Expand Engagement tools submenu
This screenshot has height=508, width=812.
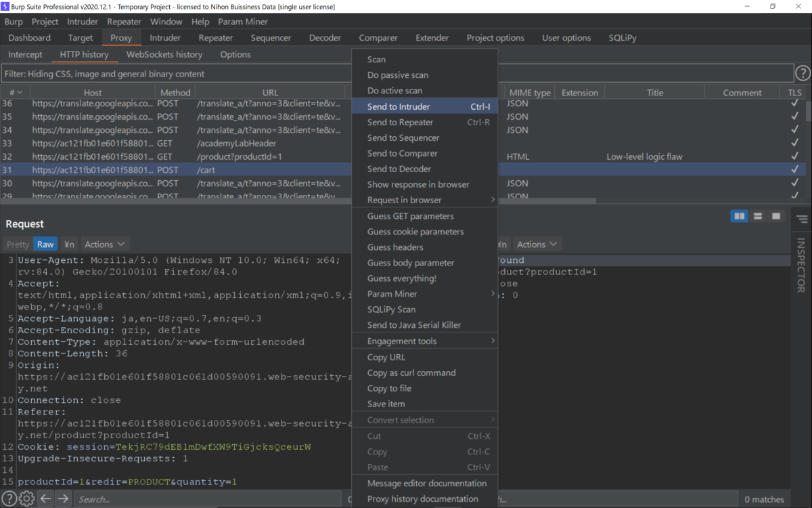coord(425,341)
